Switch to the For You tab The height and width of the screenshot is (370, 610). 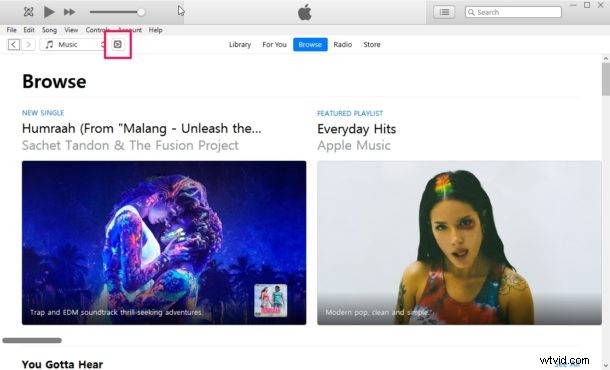(274, 44)
